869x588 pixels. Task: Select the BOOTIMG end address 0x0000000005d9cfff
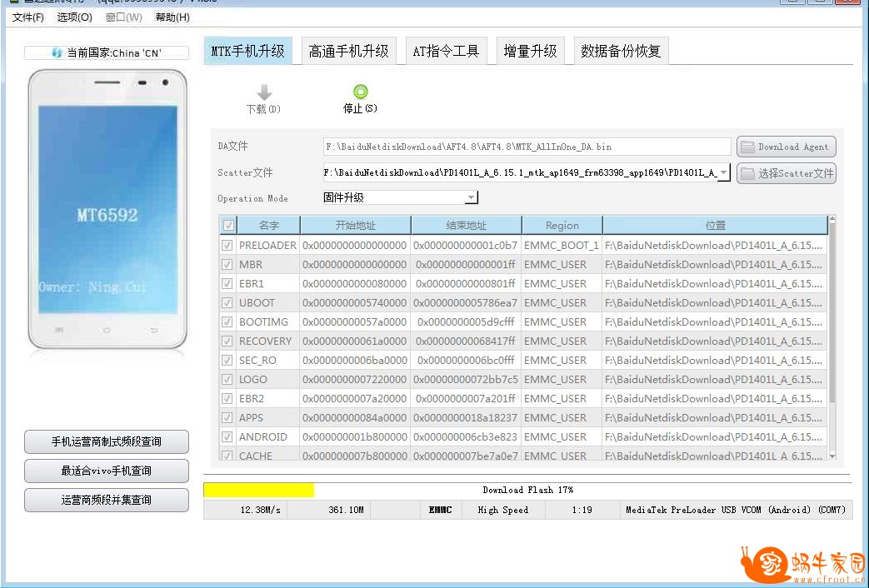[x=466, y=322]
